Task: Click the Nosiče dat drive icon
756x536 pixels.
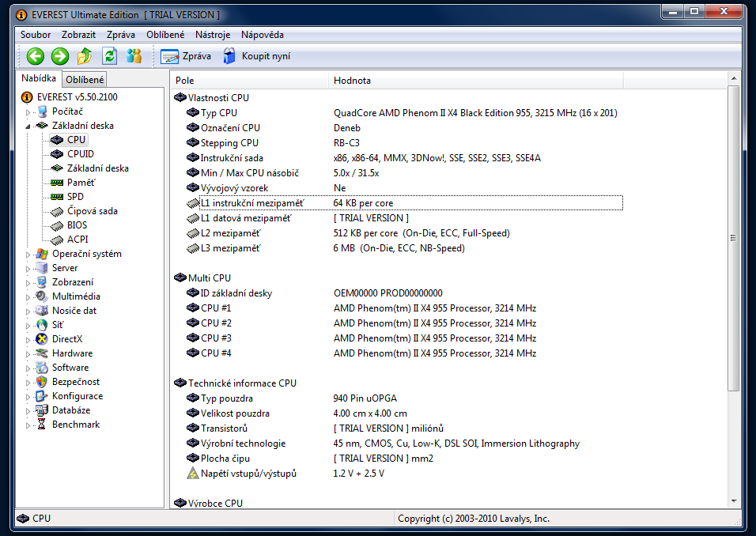Action: click(x=43, y=311)
